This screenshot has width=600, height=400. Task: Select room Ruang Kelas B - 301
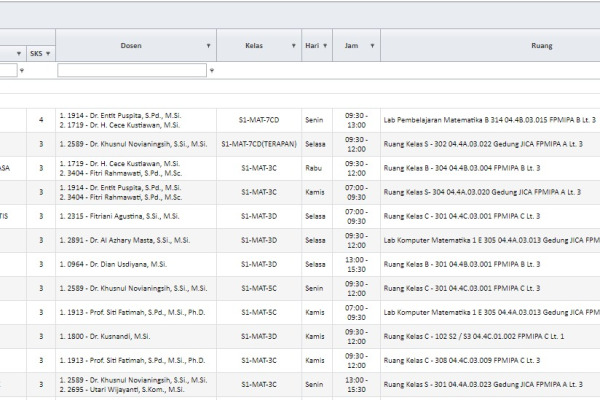pyautogui.click(x=461, y=264)
